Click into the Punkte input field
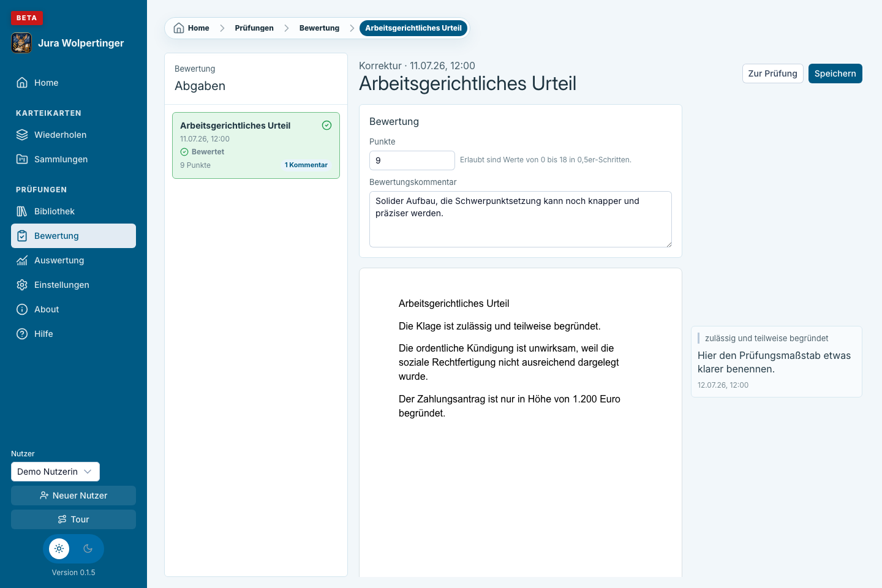Screen dimensions: 882x588 tap(412, 160)
